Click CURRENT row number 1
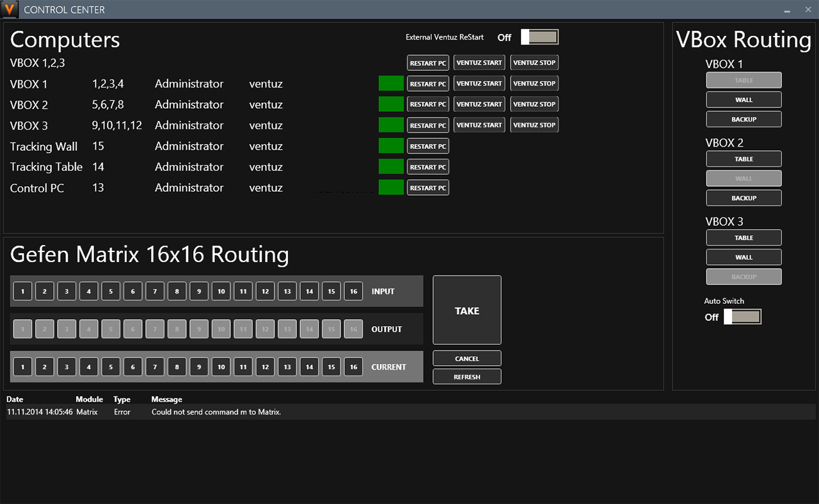819x504 pixels. point(22,366)
